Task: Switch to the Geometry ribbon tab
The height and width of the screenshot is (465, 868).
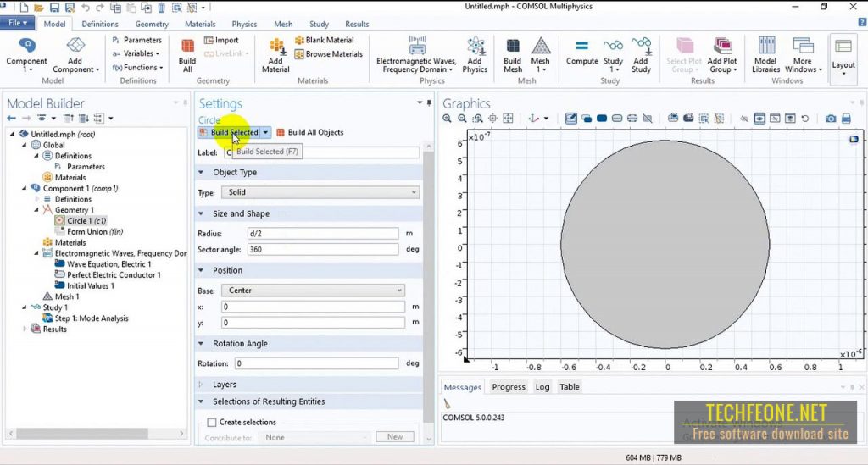Action: click(152, 24)
